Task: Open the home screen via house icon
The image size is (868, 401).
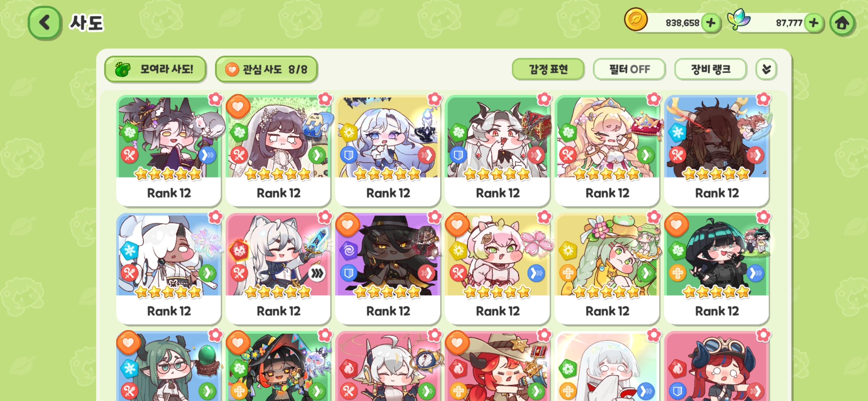Action: (842, 23)
